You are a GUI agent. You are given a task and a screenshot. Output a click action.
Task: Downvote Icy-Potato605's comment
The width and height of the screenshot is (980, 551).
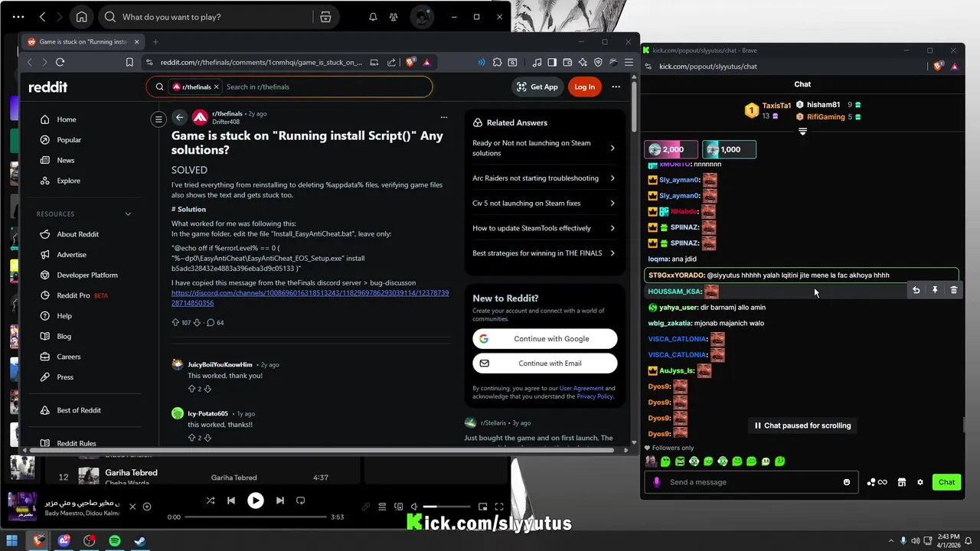click(x=207, y=439)
